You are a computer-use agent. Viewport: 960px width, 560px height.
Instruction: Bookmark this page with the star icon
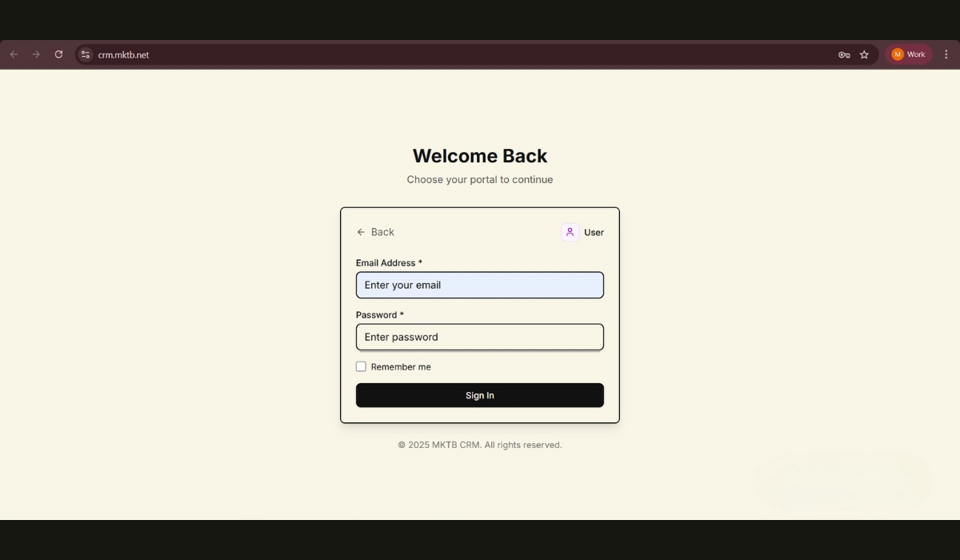coord(864,54)
